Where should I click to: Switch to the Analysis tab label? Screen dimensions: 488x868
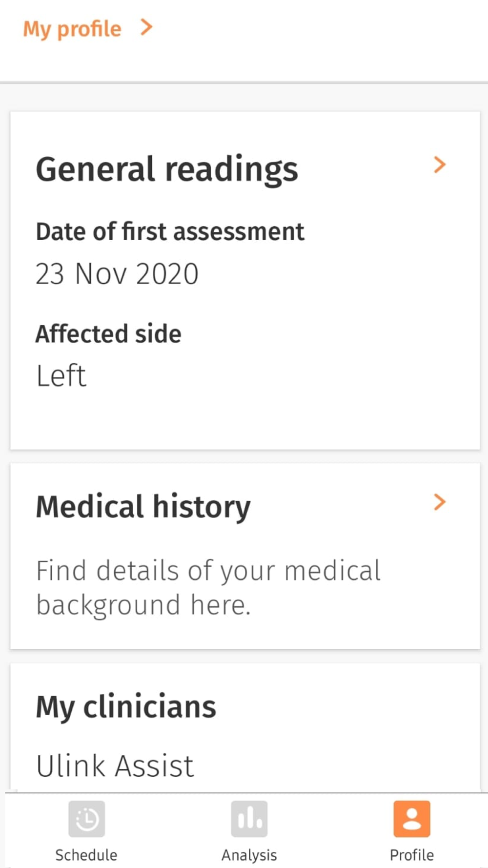(249, 855)
